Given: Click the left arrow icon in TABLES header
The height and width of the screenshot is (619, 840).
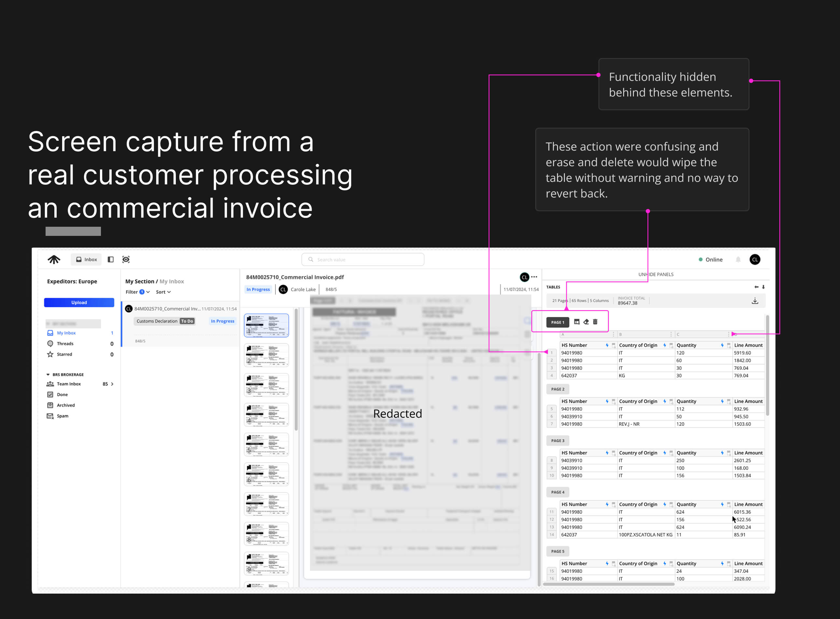Looking at the screenshot, I should (756, 287).
